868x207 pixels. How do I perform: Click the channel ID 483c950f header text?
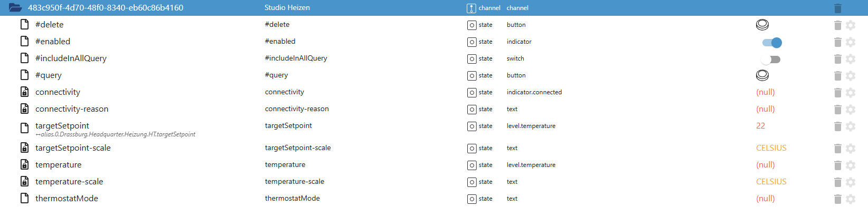[x=106, y=8]
